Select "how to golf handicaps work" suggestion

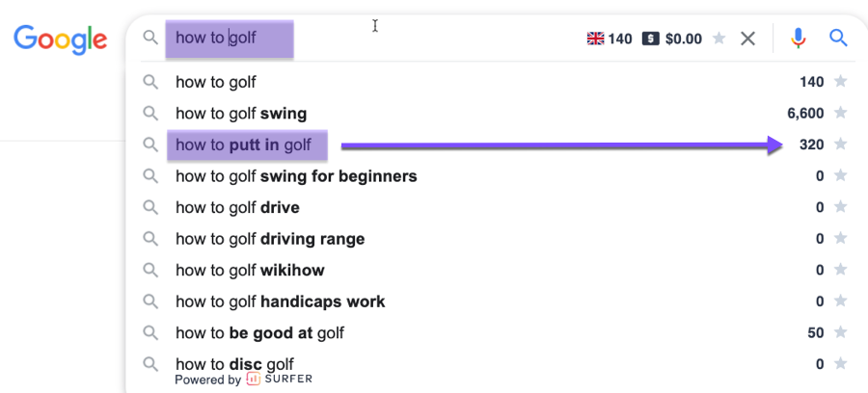(280, 301)
